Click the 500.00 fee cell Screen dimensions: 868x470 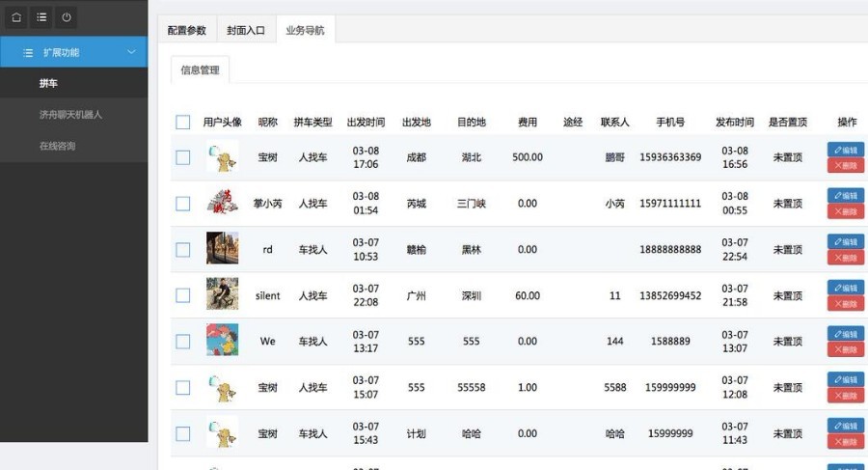[528, 157]
